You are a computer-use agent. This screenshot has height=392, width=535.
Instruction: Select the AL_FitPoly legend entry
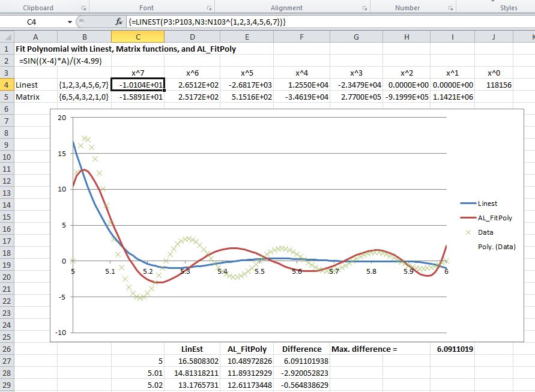[494, 218]
